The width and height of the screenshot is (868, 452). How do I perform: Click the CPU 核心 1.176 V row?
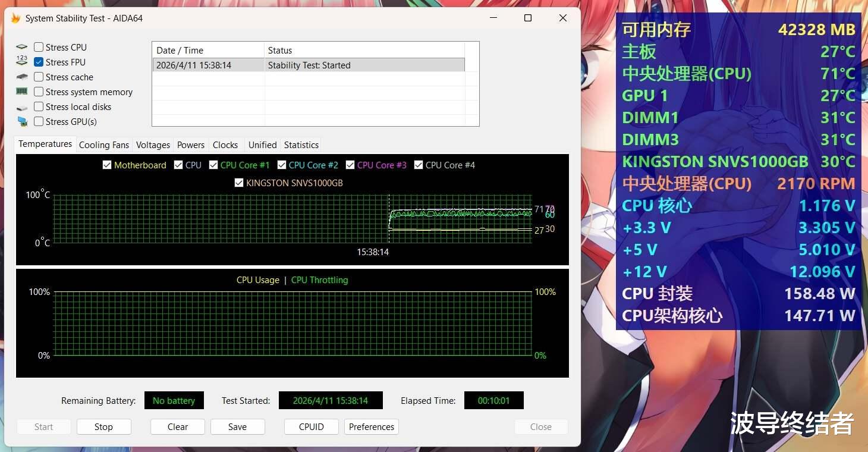point(738,205)
